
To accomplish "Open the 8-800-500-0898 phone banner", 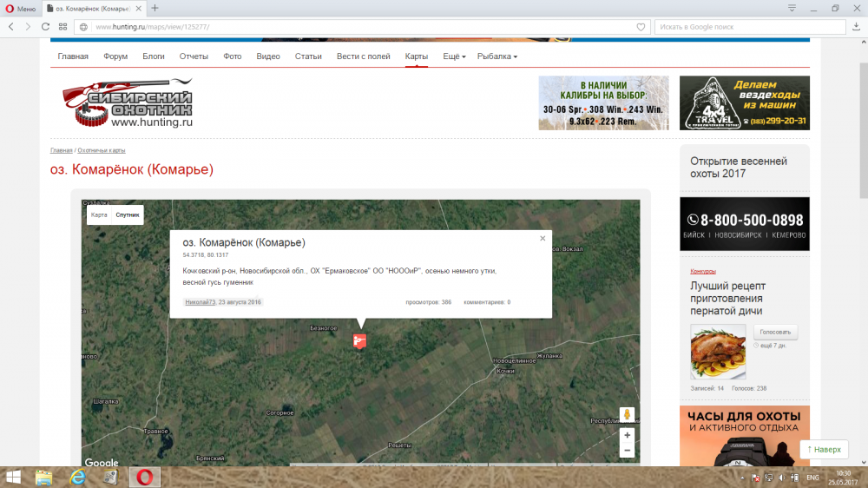I will [745, 224].
